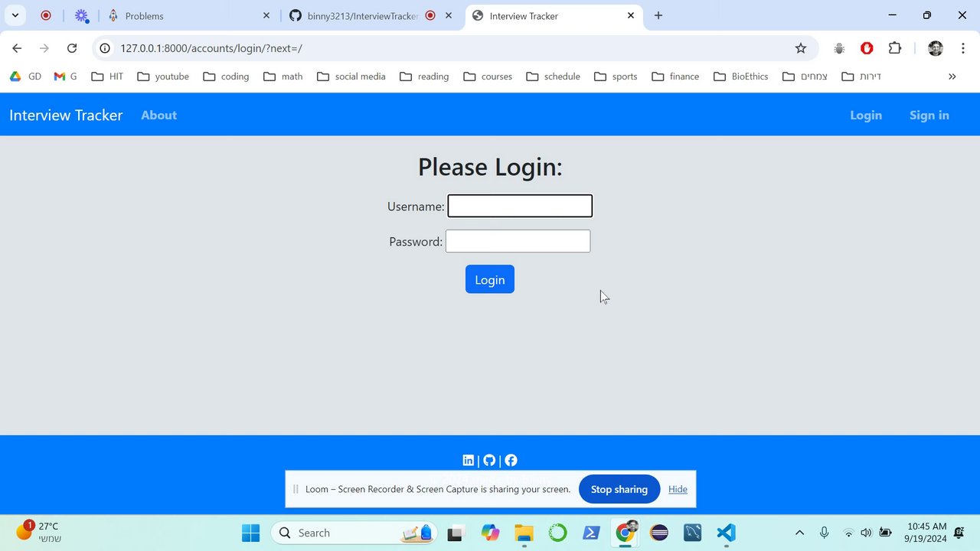980x551 pixels.
Task: Bookmark this page with star icon
Action: click(x=801, y=48)
